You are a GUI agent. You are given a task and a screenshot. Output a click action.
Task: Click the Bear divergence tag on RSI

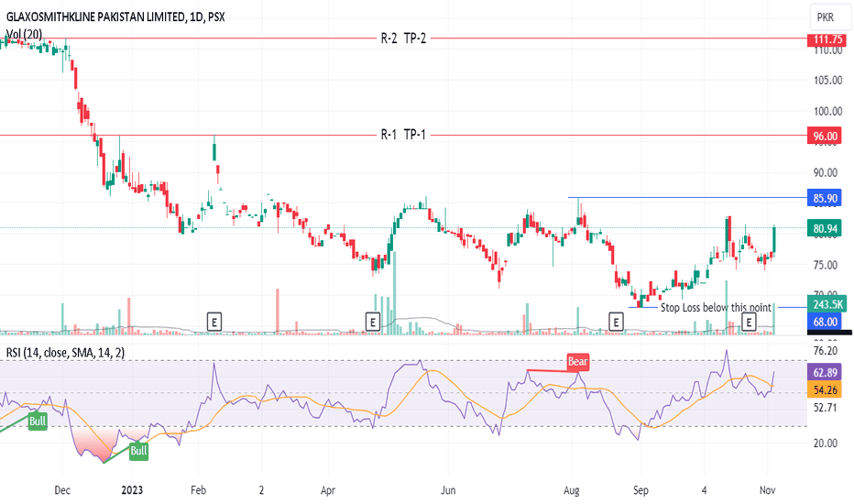(578, 361)
